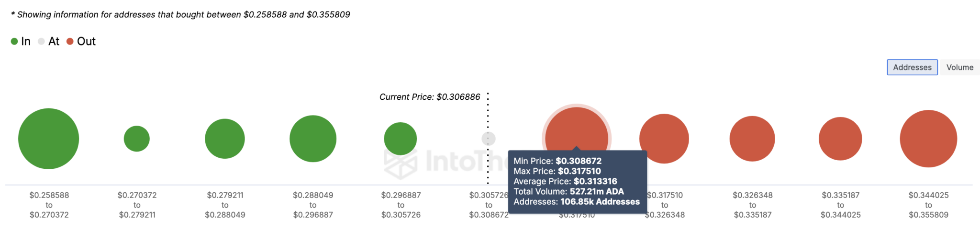The image size is (980, 234).
Task: Switch to the Volume view
Action: pos(959,67)
